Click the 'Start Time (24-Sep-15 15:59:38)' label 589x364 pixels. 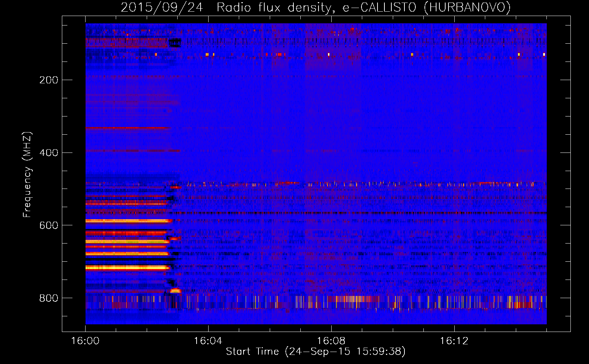click(316, 352)
